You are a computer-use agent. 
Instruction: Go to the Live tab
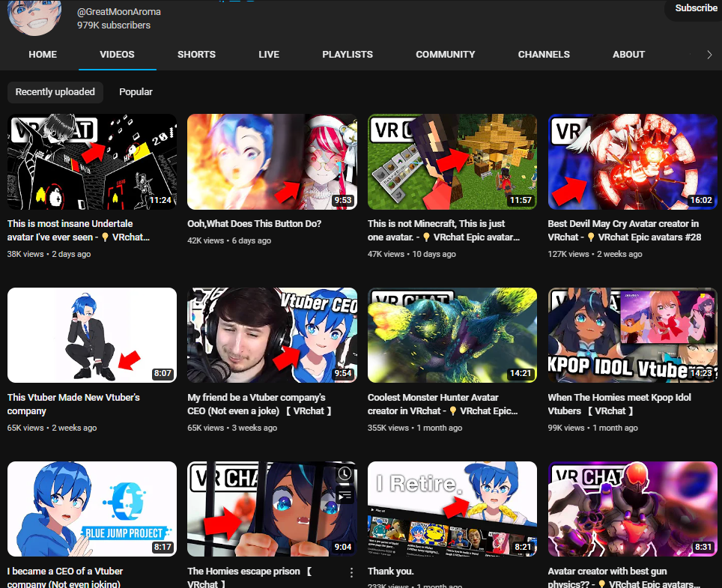[x=269, y=55]
